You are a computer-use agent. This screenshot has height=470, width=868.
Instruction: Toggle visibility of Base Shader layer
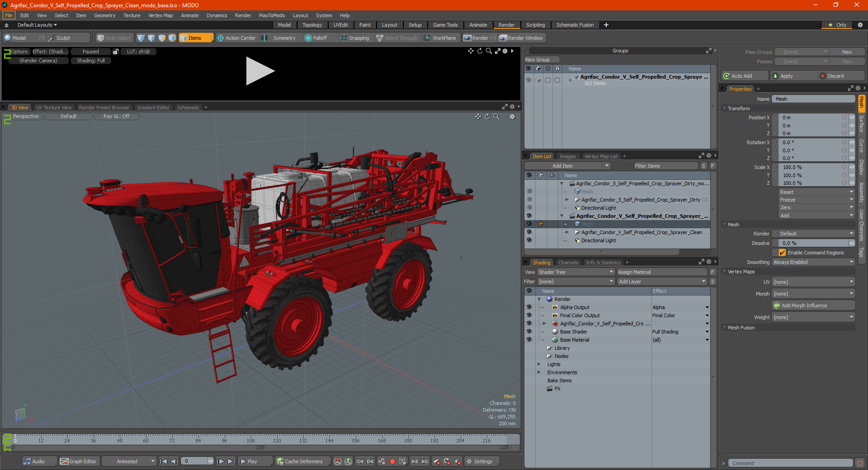(529, 332)
